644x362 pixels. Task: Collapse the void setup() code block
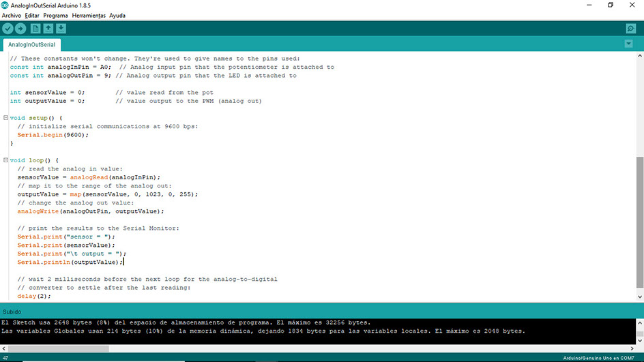[x=5, y=118]
